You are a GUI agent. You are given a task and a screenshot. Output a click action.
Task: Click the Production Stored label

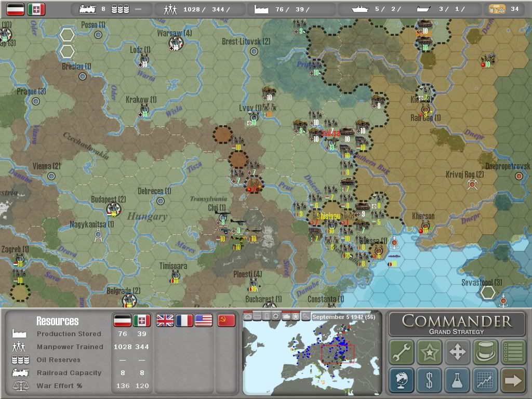pos(69,334)
